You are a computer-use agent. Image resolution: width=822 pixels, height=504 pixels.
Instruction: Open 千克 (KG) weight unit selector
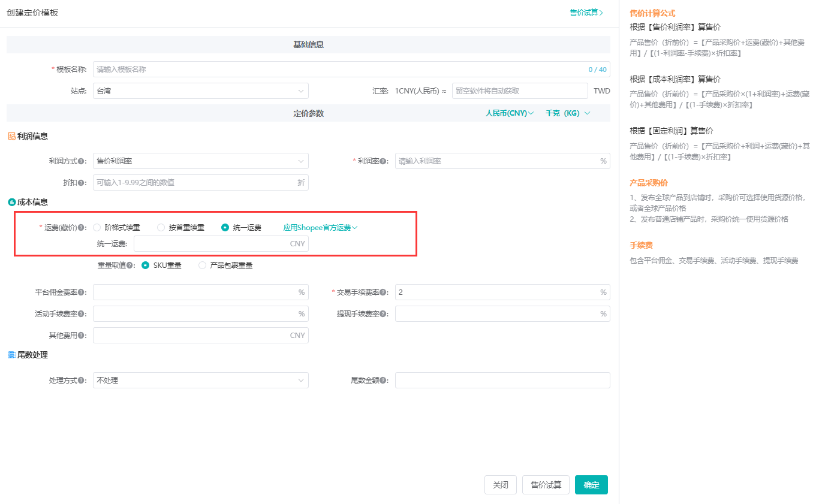point(567,113)
